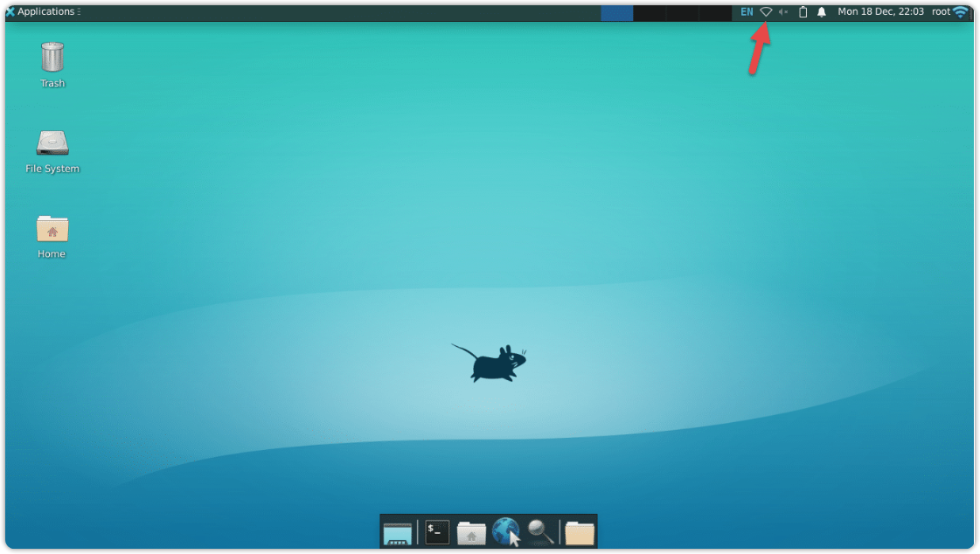
Task: Select the File System desktop icon
Action: click(52, 152)
